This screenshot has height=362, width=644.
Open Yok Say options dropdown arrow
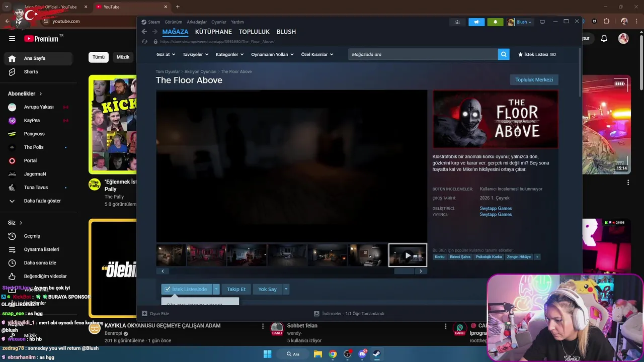pos(286,289)
